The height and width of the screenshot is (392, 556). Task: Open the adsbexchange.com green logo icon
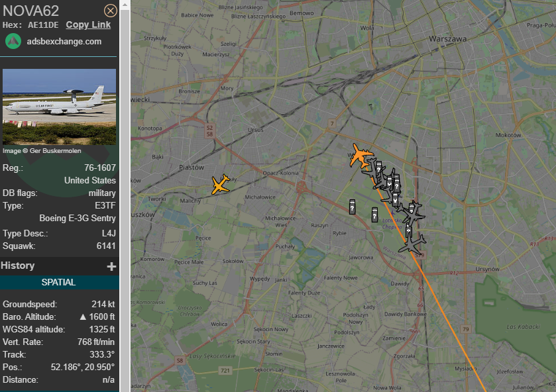click(x=13, y=42)
